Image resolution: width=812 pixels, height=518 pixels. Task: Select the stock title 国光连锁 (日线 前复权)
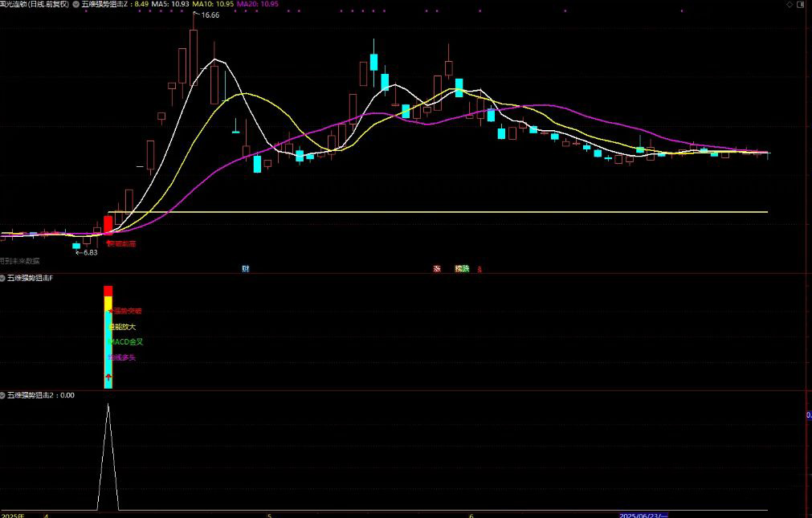point(35,4)
